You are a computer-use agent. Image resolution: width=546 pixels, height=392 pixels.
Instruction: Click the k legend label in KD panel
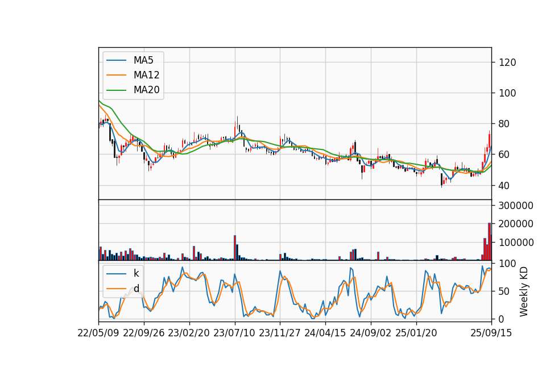(136, 273)
